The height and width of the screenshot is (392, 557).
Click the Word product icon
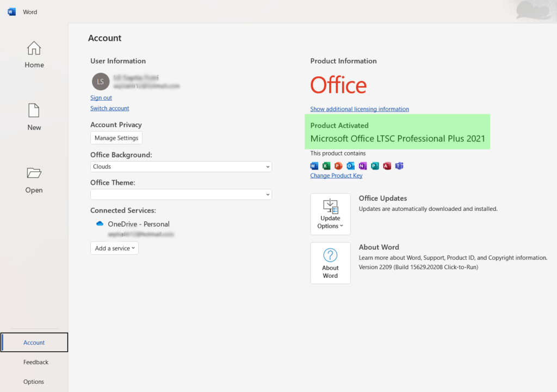click(314, 166)
